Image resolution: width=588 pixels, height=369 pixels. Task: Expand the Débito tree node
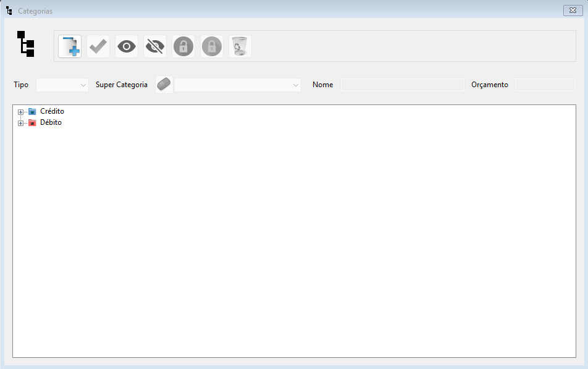[x=21, y=123]
